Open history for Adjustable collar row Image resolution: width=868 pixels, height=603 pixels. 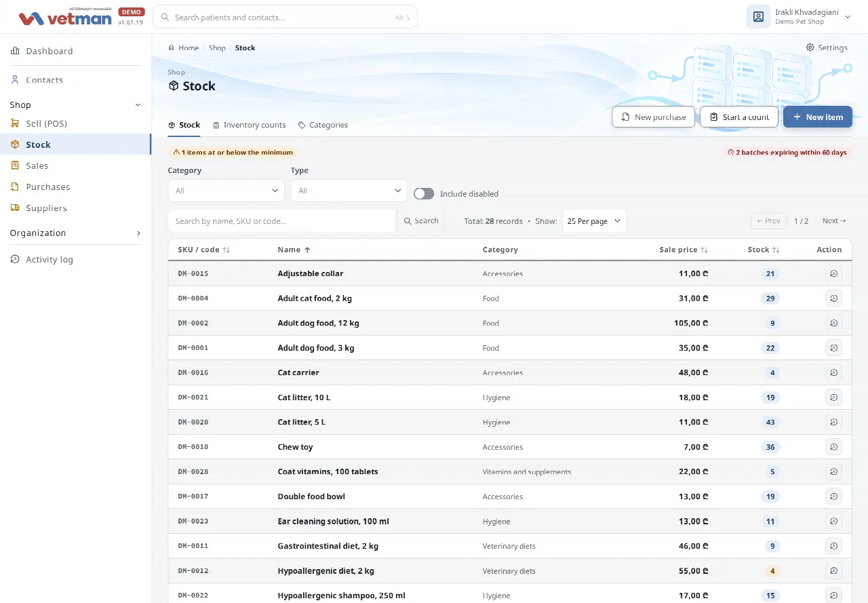pos(833,273)
